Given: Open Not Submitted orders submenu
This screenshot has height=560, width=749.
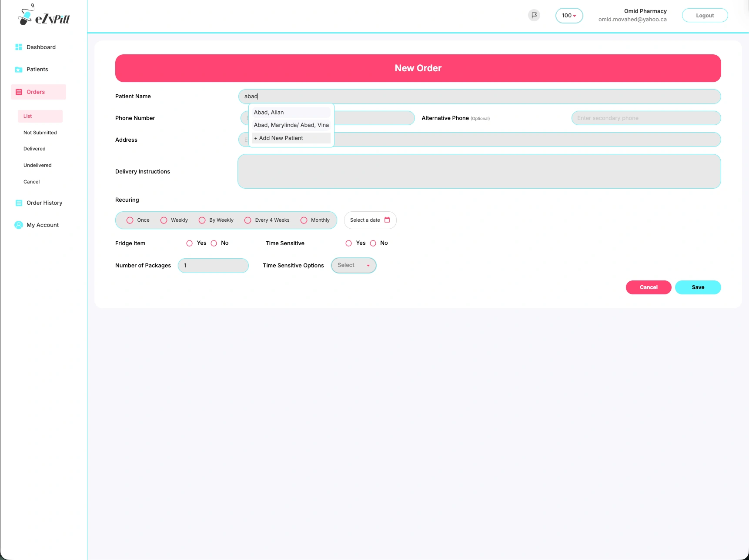Looking at the screenshot, I should tap(40, 133).
